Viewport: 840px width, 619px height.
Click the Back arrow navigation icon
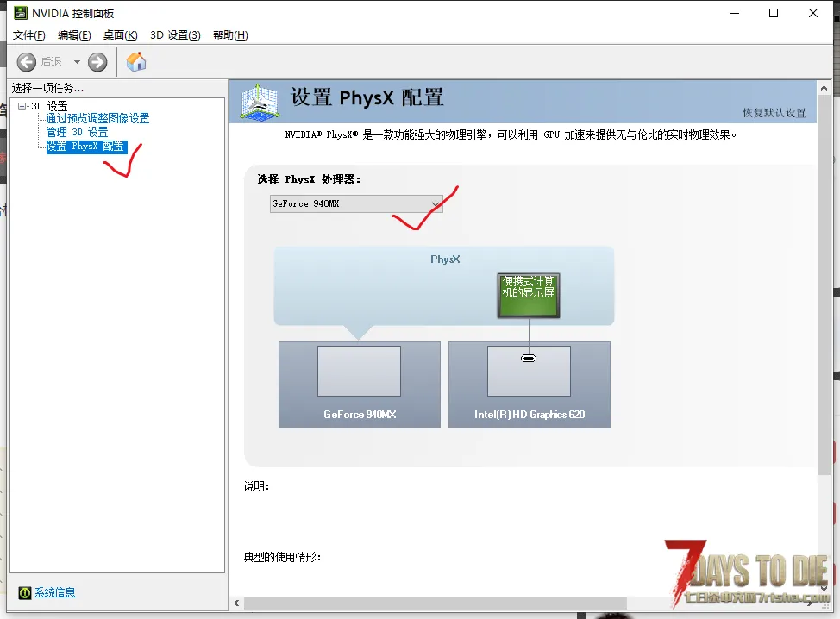(x=27, y=62)
